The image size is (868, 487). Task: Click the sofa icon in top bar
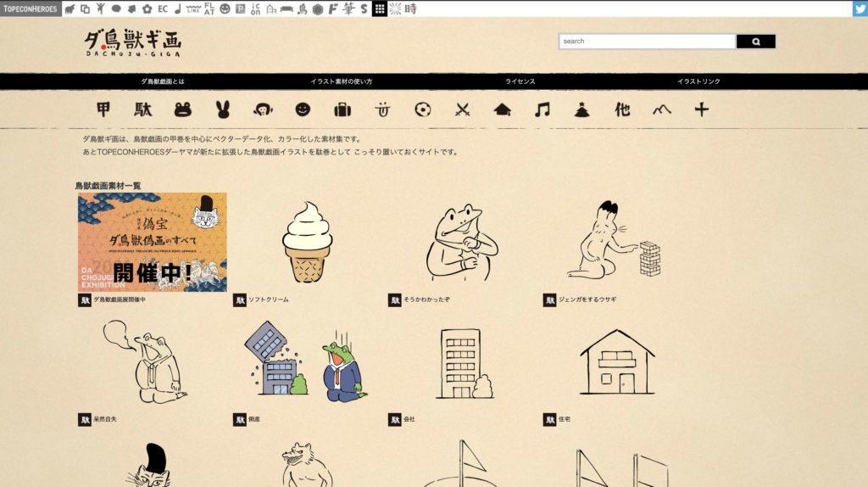tap(287, 8)
